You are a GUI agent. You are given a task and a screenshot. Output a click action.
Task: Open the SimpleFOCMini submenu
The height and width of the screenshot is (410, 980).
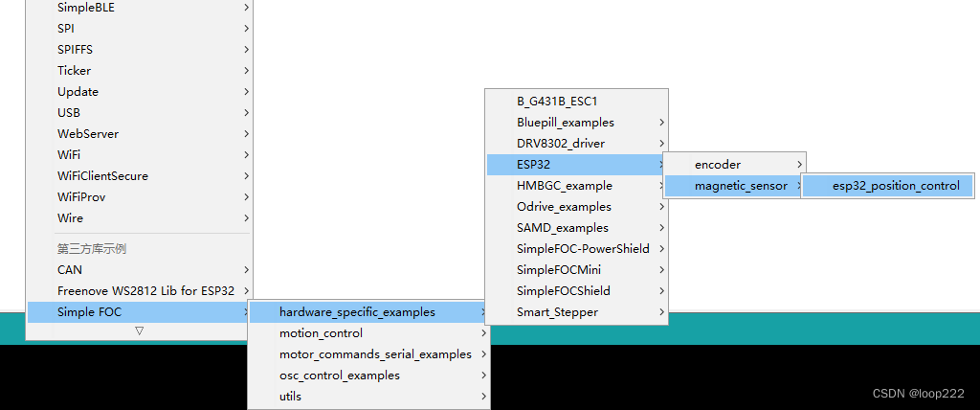pos(576,270)
